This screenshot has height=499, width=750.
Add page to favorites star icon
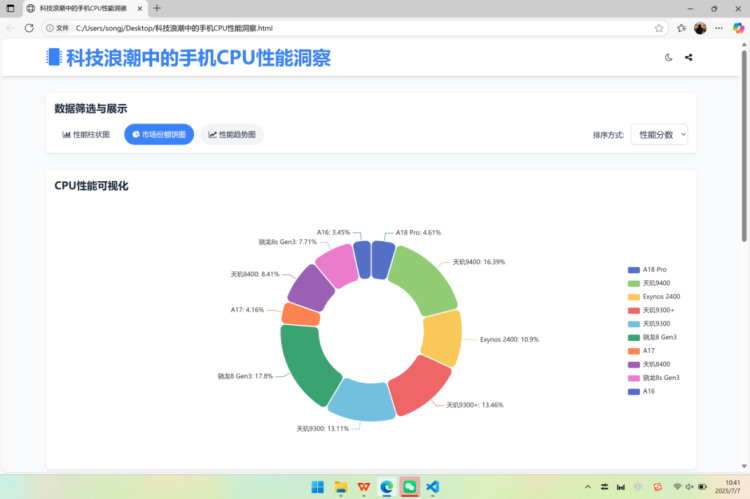pyautogui.click(x=659, y=28)
